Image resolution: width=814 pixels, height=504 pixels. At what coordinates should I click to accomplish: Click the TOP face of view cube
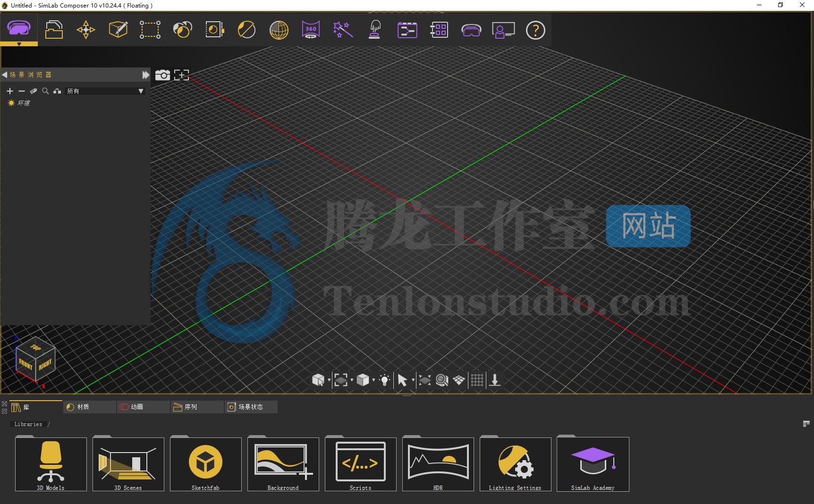coord(36,347)
